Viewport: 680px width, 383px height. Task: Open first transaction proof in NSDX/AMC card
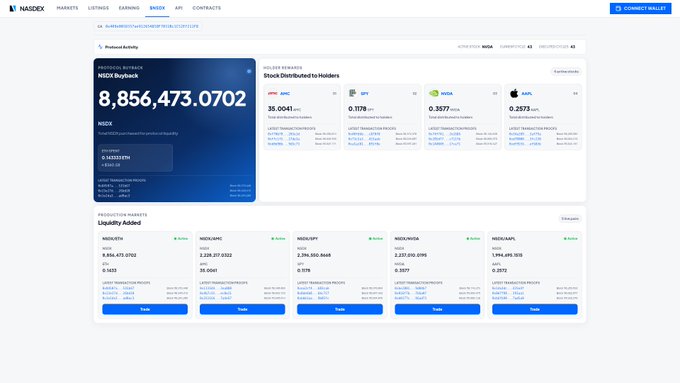tap(216, 288)
